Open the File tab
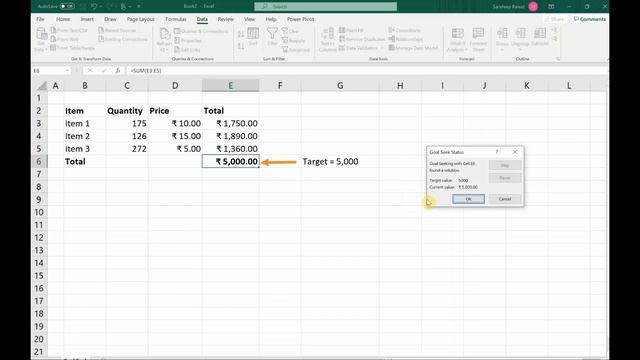The width and height of the screenshot is (640, 360). pos(40,19)
